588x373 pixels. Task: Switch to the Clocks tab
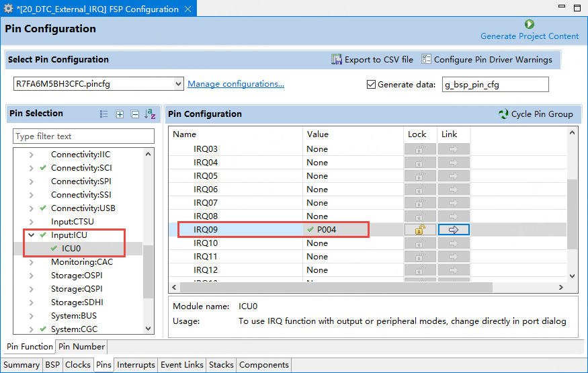click(x=77, y=365)
